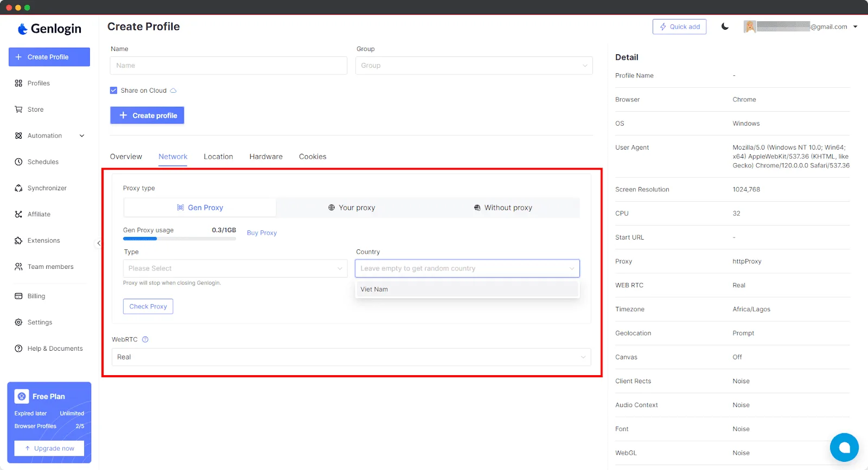
Task: Click the lightning icon in Quick add
Action: click(x=663, y=27)
